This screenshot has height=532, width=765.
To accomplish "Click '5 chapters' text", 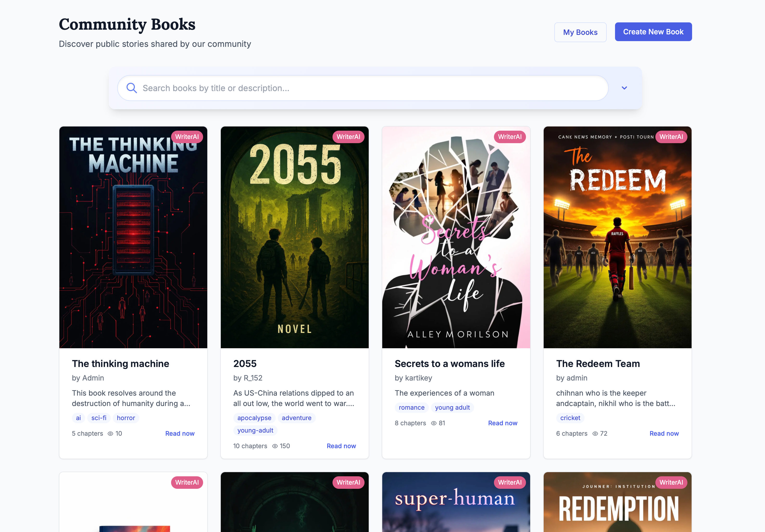I will click(87, 433).
